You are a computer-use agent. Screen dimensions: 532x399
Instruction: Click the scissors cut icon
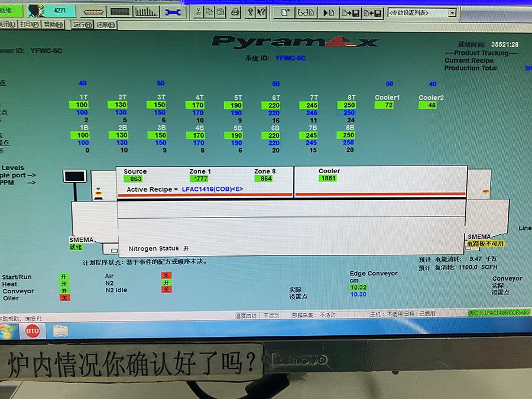199,12
